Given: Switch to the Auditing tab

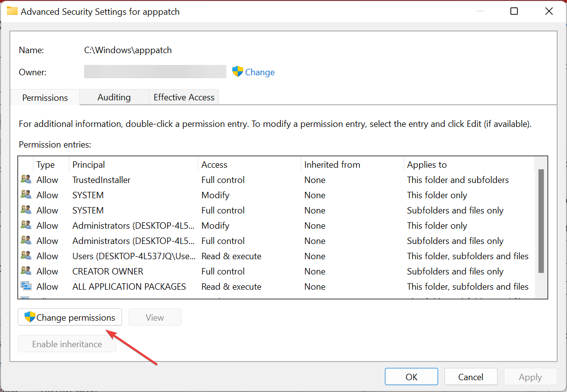Looking at the screenshot, I should coord(114,97).
